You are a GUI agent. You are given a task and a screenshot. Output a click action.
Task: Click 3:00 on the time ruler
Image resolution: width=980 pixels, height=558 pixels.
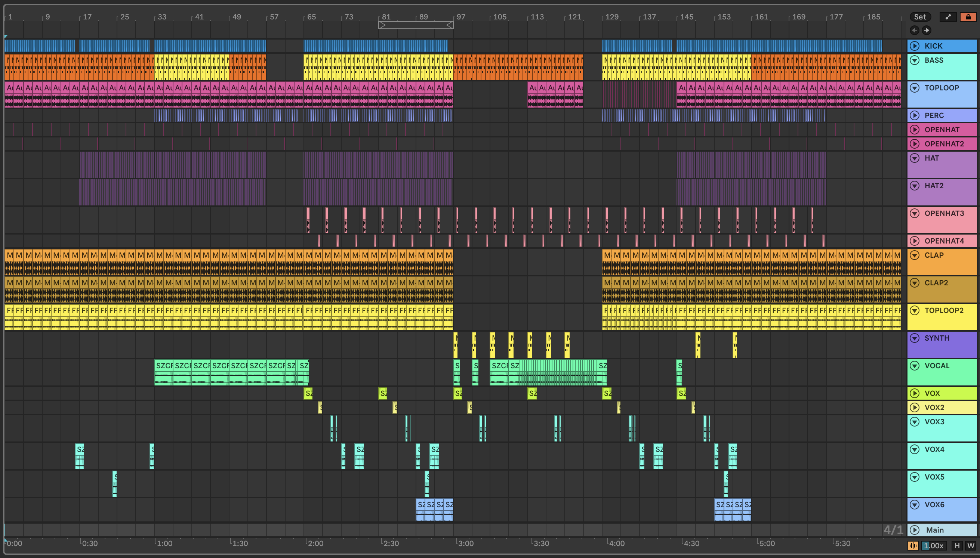point(466,543)
